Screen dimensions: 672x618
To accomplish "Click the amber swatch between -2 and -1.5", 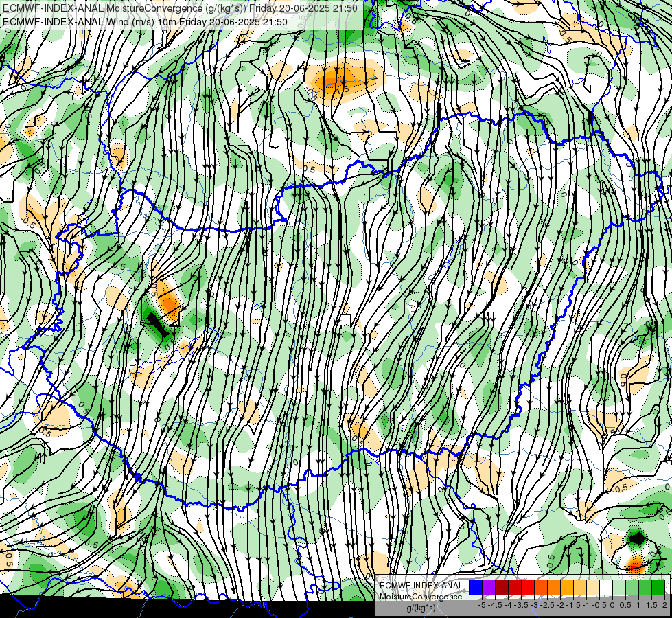I will tap(568, 588).
